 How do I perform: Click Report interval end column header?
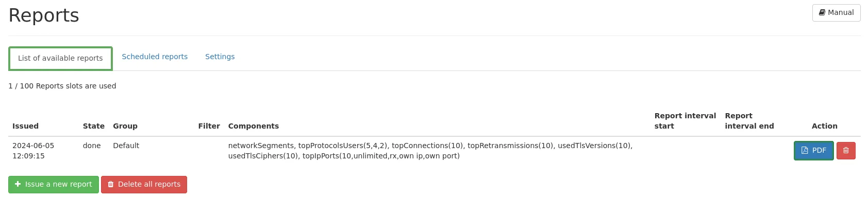(x=749, y=121)
